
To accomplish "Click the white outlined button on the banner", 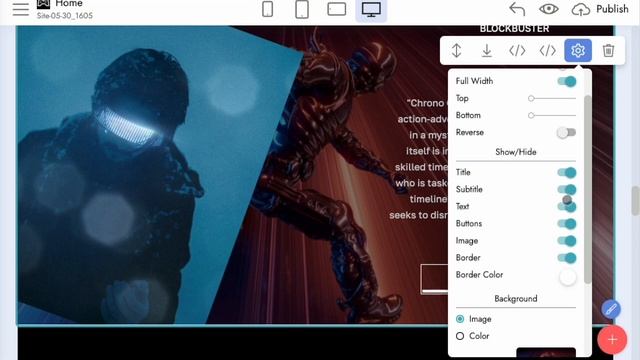I will tap(434, 279).
